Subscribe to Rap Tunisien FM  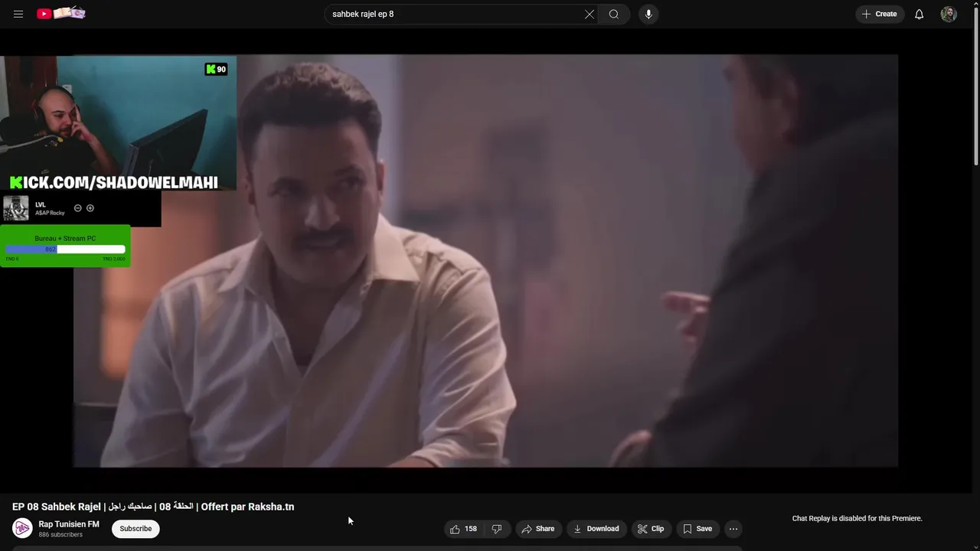136,529
